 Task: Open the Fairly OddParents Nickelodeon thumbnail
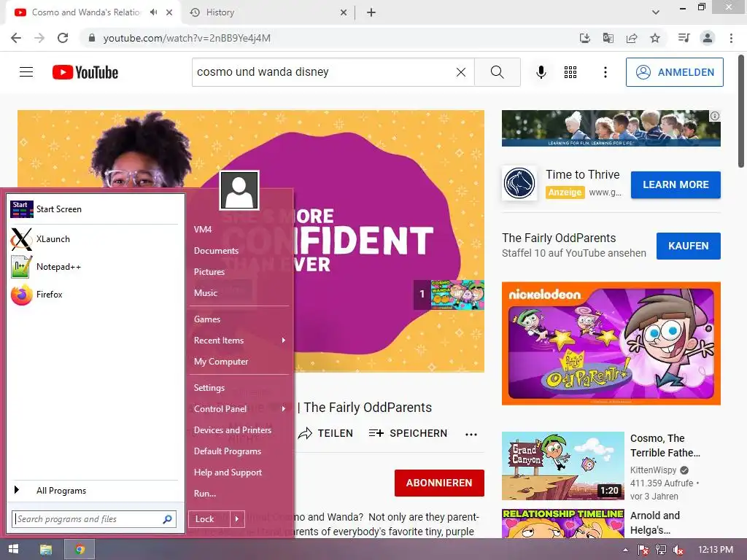click(611, 343)
